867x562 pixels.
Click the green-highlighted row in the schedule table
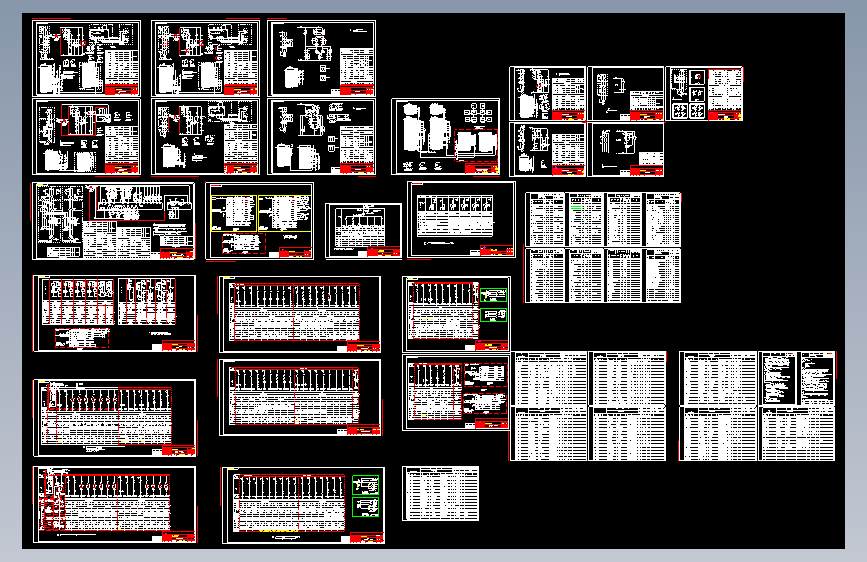pyautogui.click(x=576, y=207)
